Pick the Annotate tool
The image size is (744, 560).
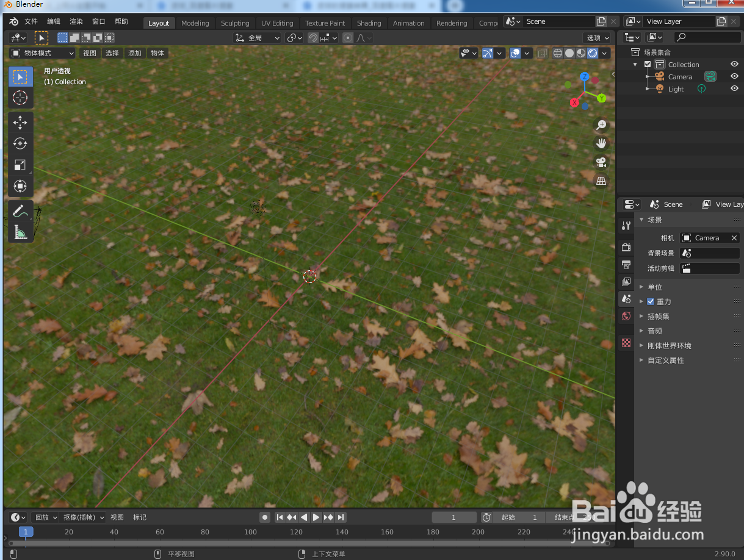(x=20, y=211)
